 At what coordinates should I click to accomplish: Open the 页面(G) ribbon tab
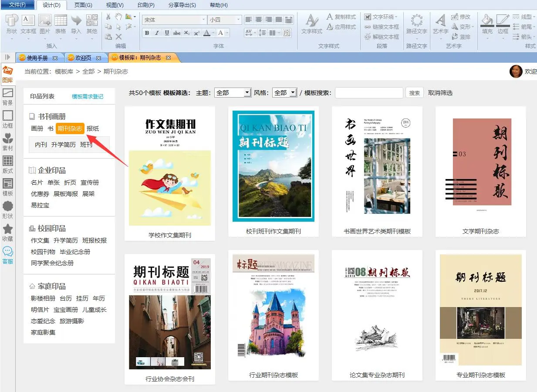point(83,5)
